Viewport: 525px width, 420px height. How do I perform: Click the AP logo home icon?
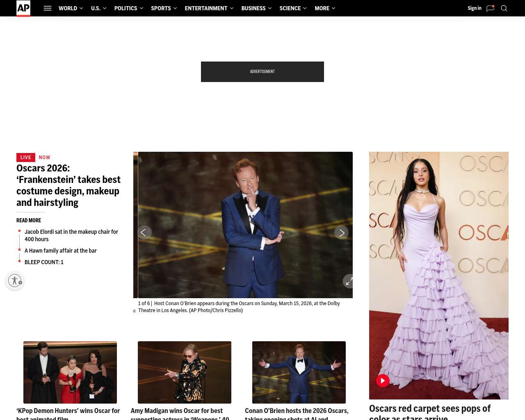[x=23, y=8]
